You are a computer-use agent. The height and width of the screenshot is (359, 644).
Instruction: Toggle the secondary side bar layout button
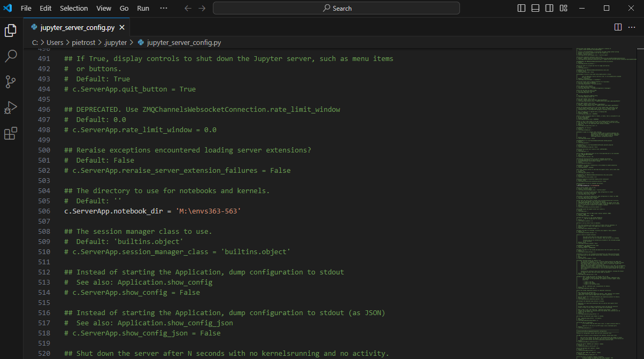(549, 8)
